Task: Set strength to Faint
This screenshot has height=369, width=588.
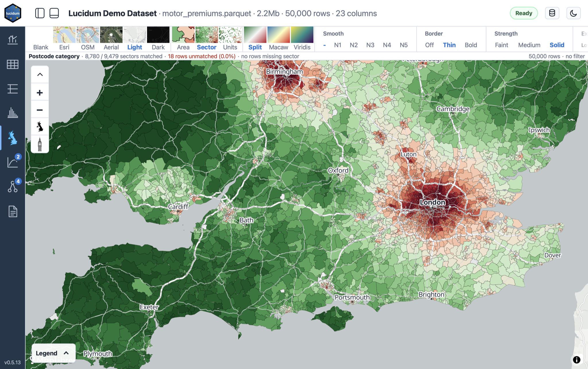Action: point(502,45)
